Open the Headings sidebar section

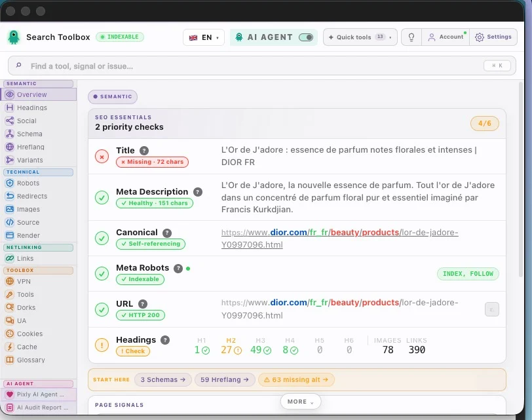[x=39, y=107]
